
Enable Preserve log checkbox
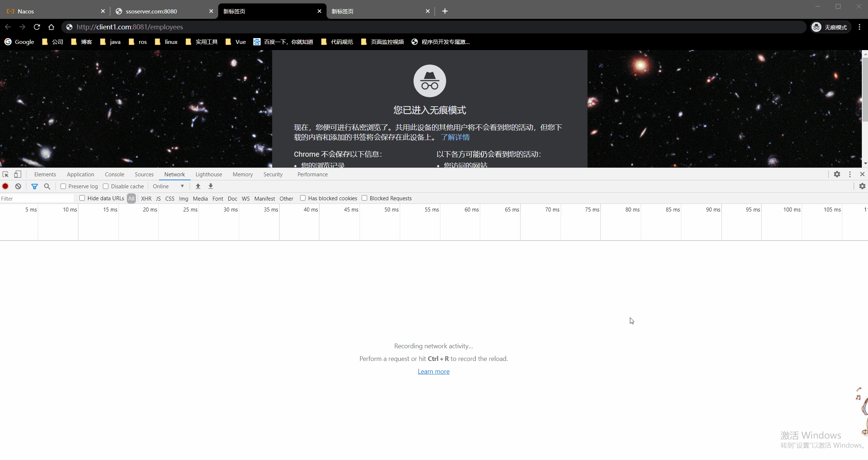pos(63,186)
